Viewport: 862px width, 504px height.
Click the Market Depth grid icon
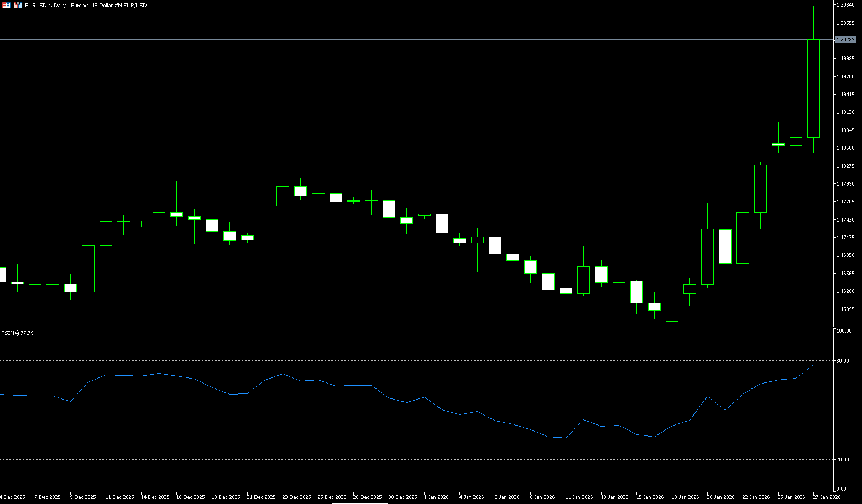(6, 5)
